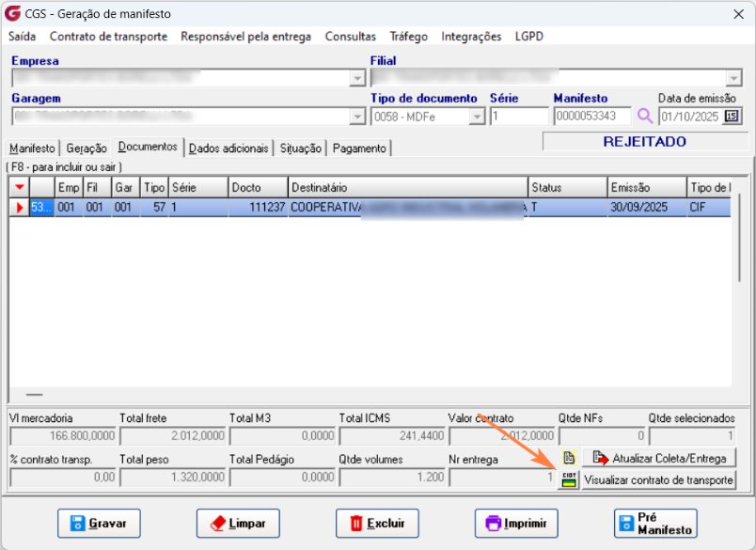Click Visualizar contrato de transporte button

pyautogui.click(x=659, y=480)
